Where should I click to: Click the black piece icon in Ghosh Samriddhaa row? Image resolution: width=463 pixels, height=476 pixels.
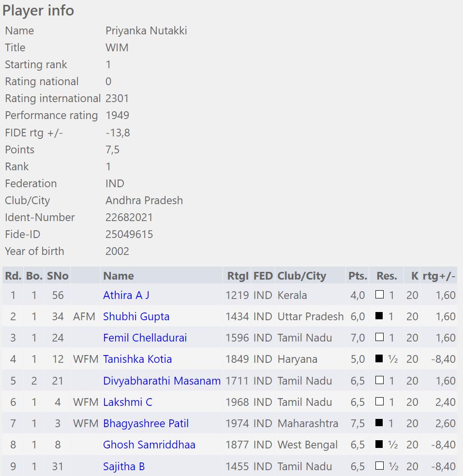click(379, 445)
